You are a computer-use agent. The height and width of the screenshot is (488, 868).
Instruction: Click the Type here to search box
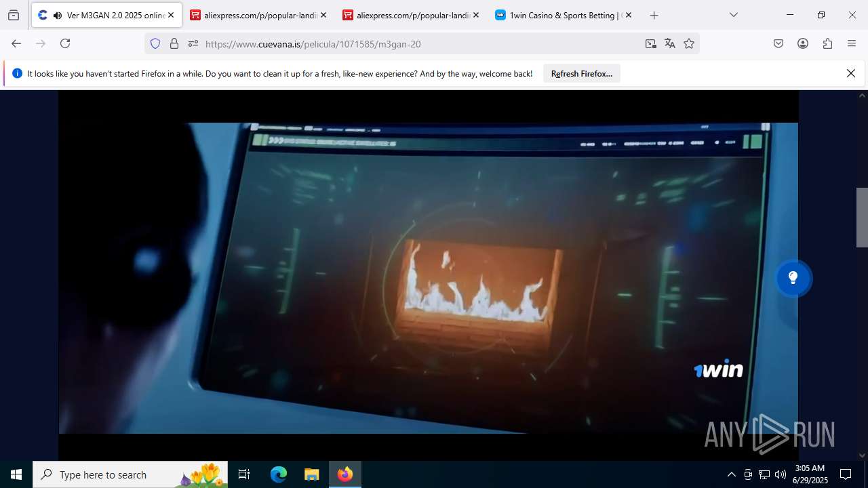(130, 474)
